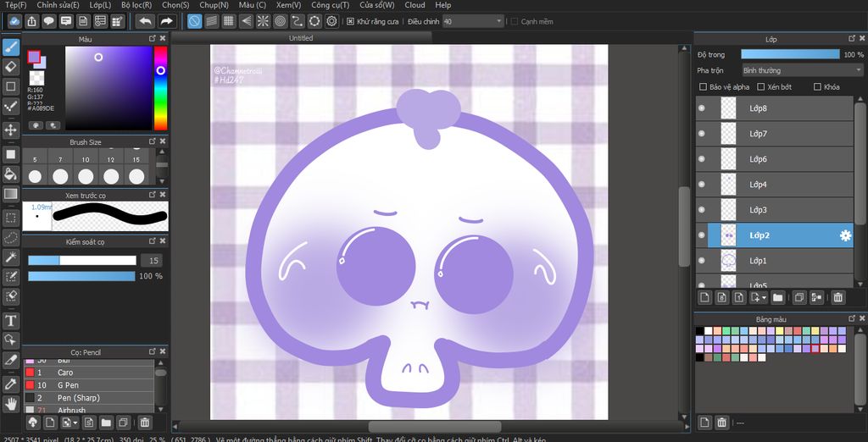Open the Tệp(F) menu
This screenshot has width=868, height=442.
pyautogui.click(x=15, y=5)
